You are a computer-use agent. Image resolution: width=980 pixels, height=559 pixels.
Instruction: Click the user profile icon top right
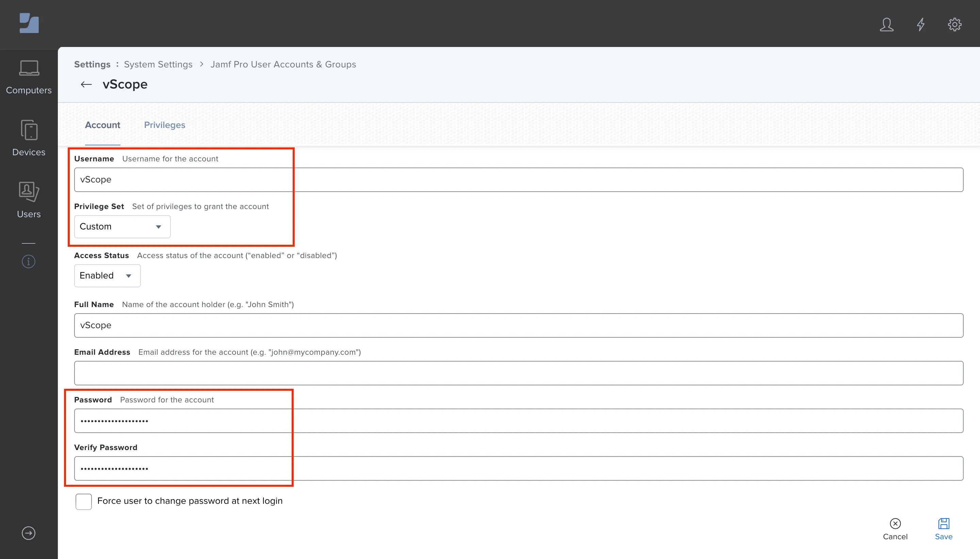(888, 24)
